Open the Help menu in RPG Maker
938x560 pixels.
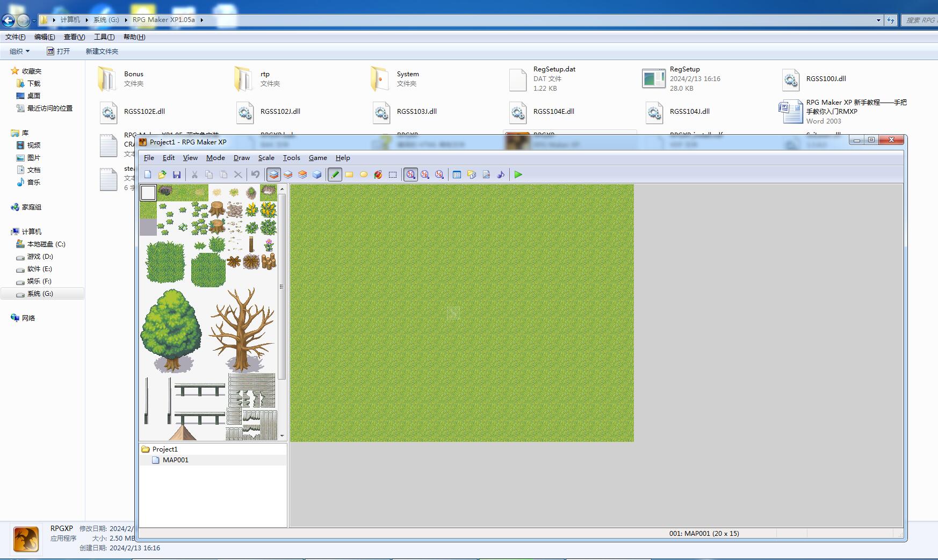click(x=343, y=158)
